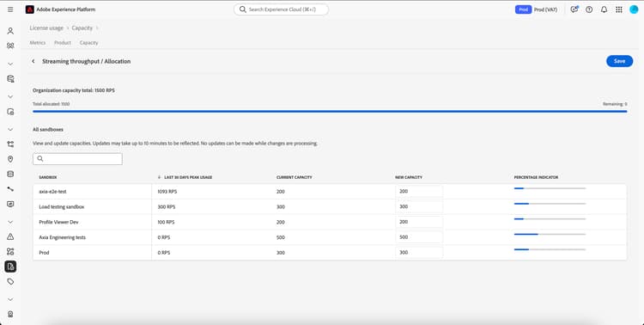Click percentage indicator for axia-e2e-test
This screenshot has height=325, width=644.
click(550, 188)
